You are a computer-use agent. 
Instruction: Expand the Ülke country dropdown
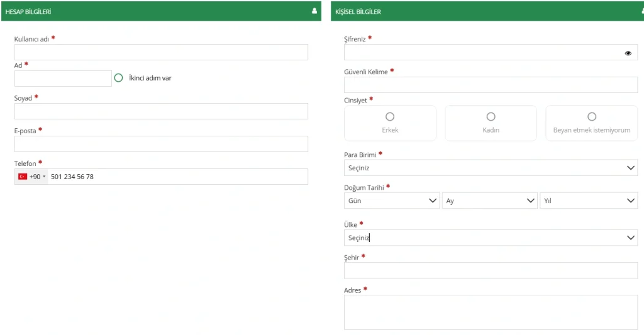tap(491, 238)
